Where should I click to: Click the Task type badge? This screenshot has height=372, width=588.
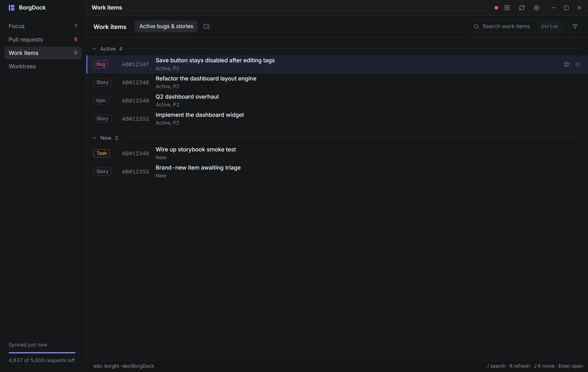(x=102, y=153)
